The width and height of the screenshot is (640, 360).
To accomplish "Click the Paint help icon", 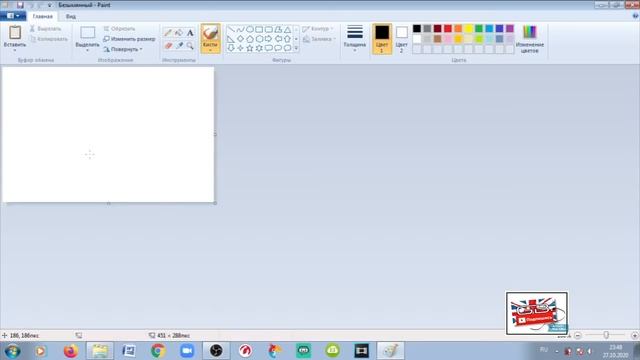I will [x=635, y=16].
